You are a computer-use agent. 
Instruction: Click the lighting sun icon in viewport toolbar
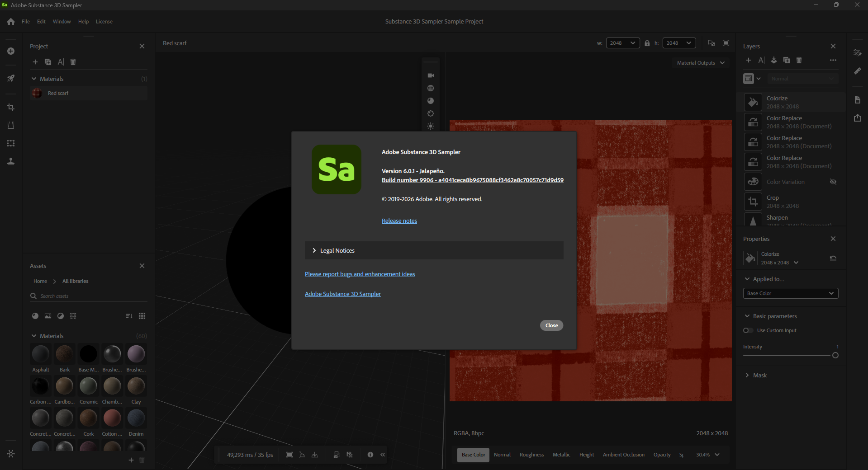click(x=431, y=126)
